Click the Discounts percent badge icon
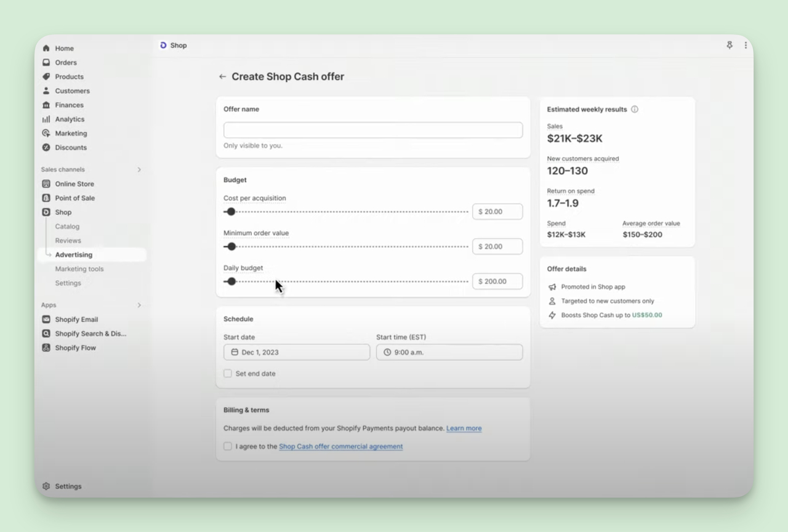Image resolution: width=788 pixels, height=532 pixels. click(x=46, y=147)
